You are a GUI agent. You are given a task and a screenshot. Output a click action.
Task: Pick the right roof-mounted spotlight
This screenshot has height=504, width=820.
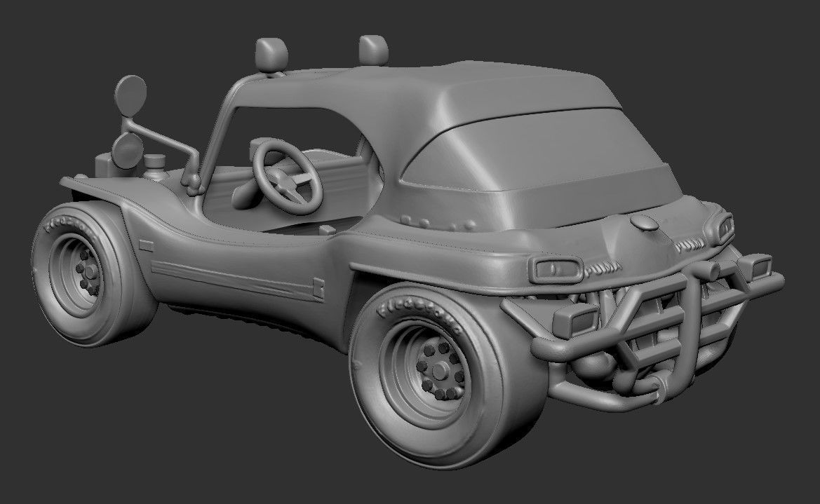pyautogui.click(x=373, y=50)
